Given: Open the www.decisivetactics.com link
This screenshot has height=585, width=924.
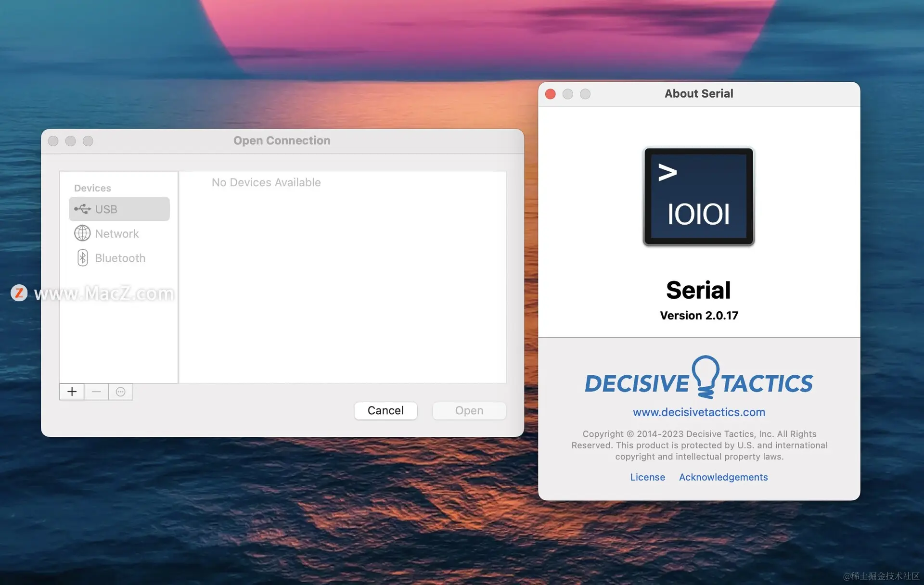Looking at the screenshot, I should tap(699, 412).
